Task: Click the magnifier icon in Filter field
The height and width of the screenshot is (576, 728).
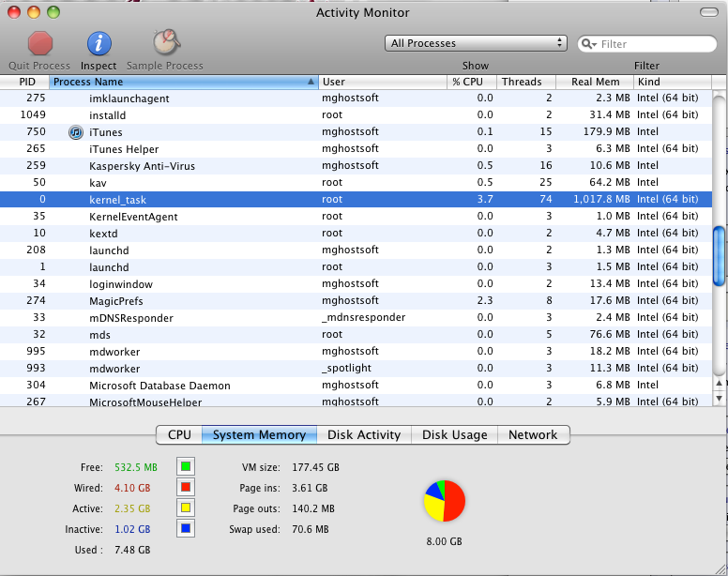Action: (x=588, y=44)
